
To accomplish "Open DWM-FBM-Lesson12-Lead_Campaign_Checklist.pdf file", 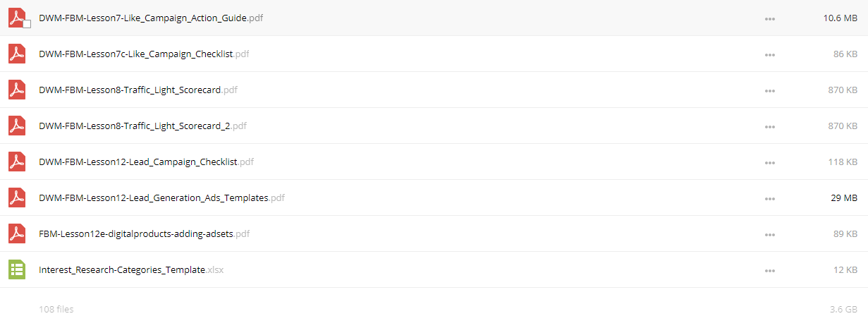I will 146,162.
